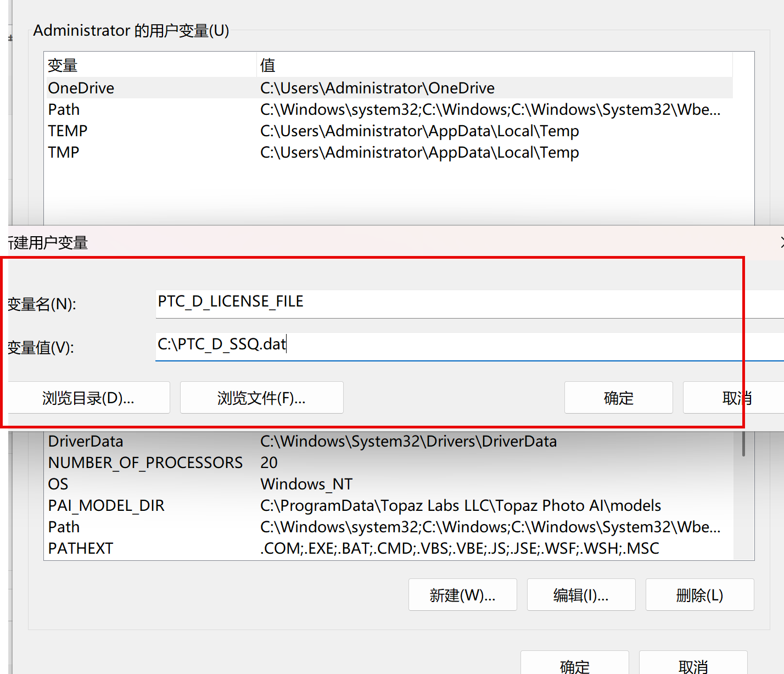Click the 编辑(I)... button for system variables
The image size is (784, 674).
coord(581,595)
